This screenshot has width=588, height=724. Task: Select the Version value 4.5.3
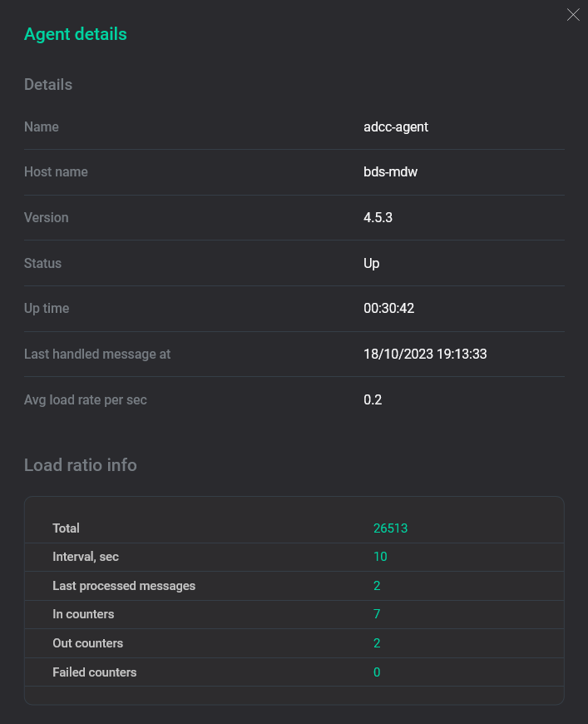(x=378, y=217)
